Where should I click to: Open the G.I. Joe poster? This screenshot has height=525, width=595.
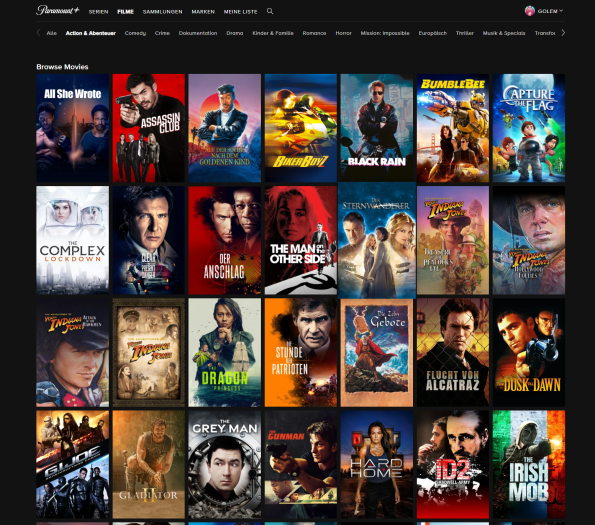click(x=72, y=464)
